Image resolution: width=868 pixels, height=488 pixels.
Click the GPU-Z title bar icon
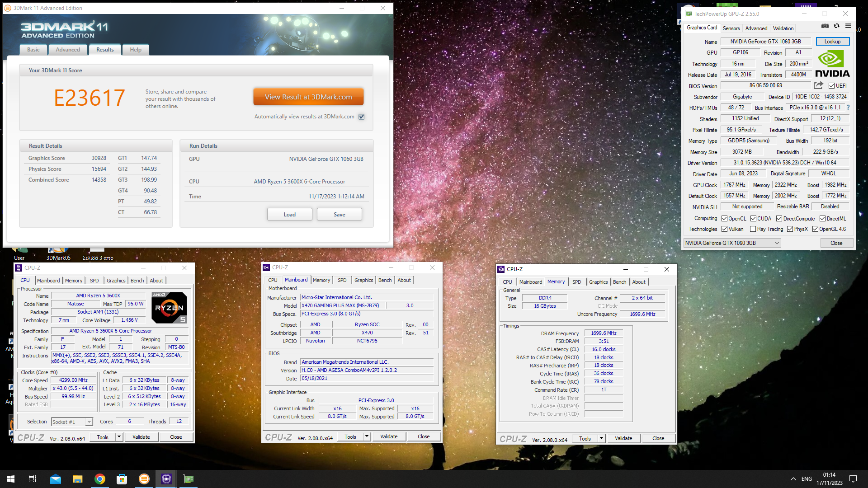pyautogui.click(x=689, y=14)
